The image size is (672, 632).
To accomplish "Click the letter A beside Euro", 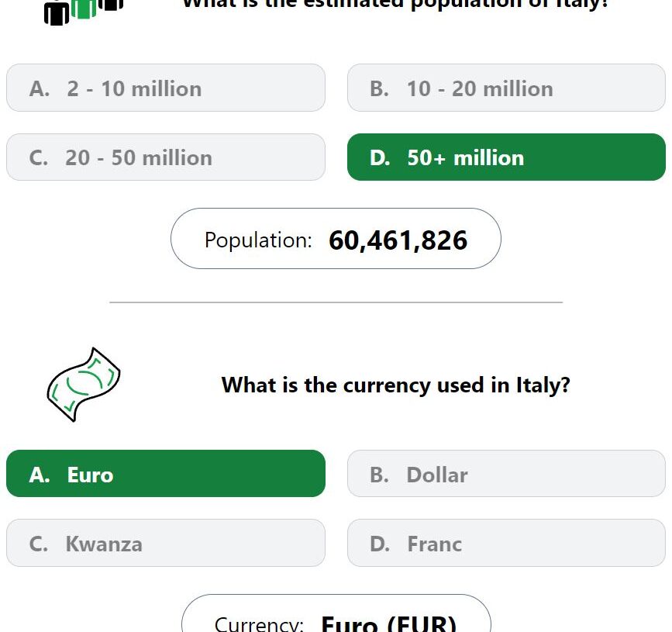I will click(x=40, y=475).
